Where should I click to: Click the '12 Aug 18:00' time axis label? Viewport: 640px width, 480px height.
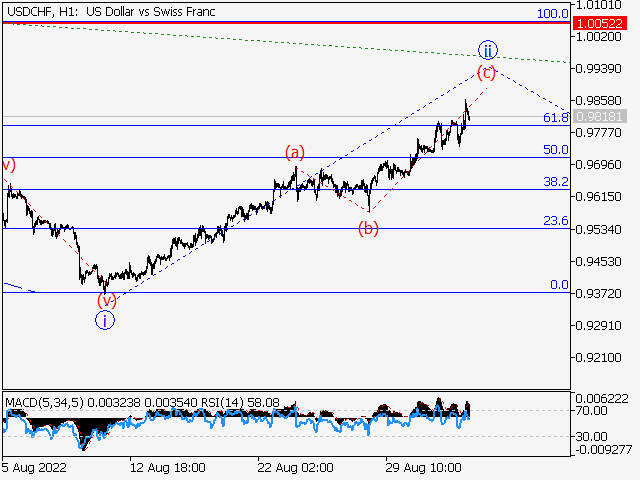click(x=168, y=468)
